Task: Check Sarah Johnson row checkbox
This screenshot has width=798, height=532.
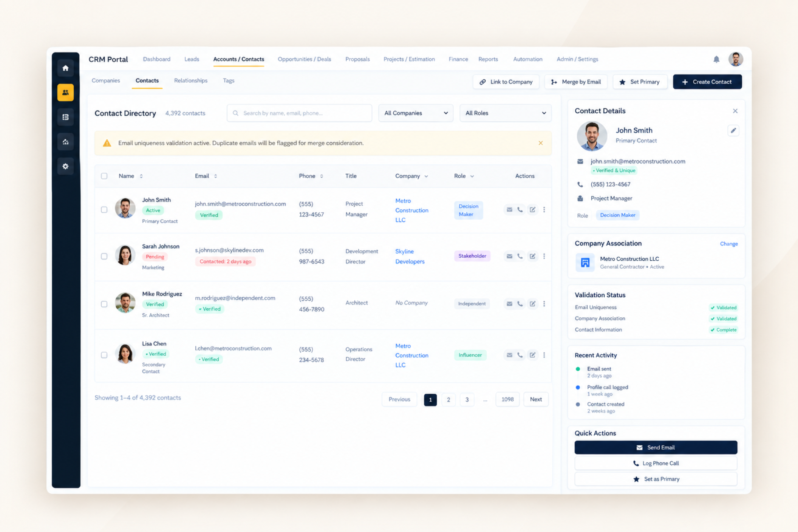Action: pyautogui.click(x=104, y=257)
